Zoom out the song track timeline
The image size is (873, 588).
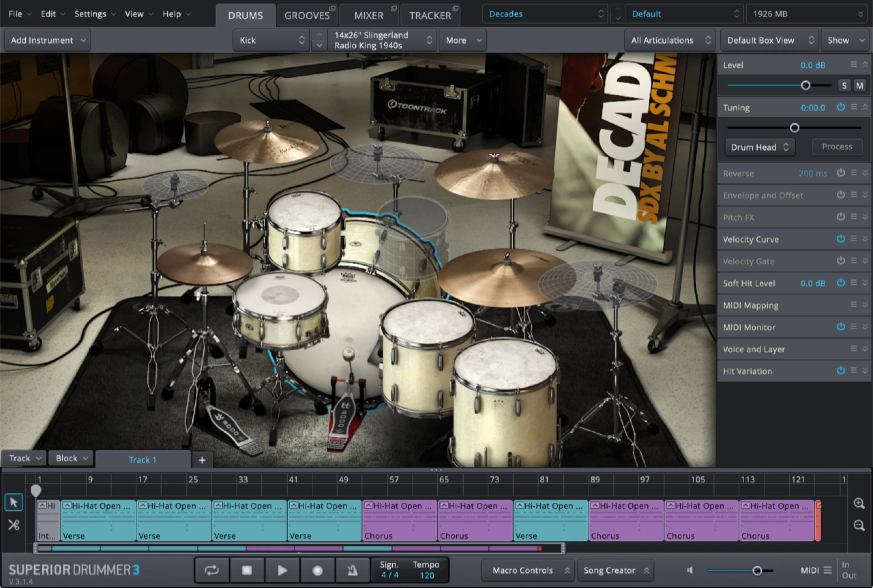[x=859, y=525]
